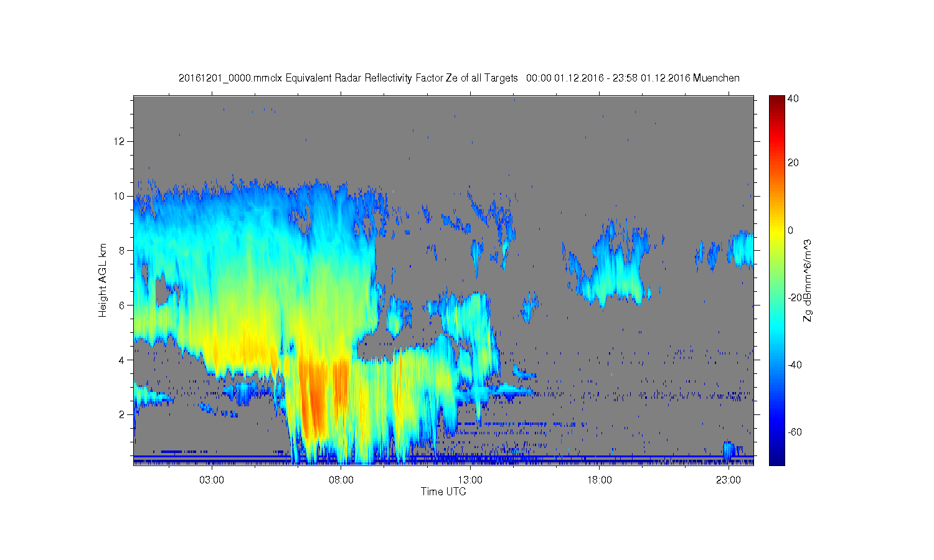This screenshot has width=934, height=560.
Task: Click the colorbar label 20
Action: (793, 163)
